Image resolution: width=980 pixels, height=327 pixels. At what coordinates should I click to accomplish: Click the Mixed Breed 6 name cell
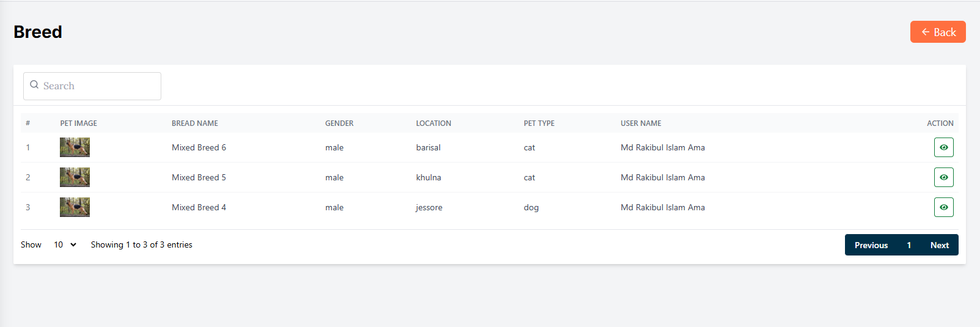tap(199, 147)
